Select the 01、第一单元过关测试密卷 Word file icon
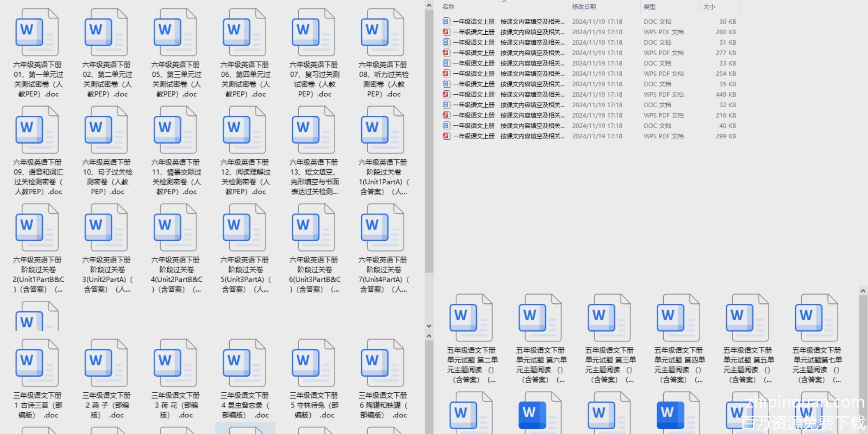868x434 pixels. (37, 33)
